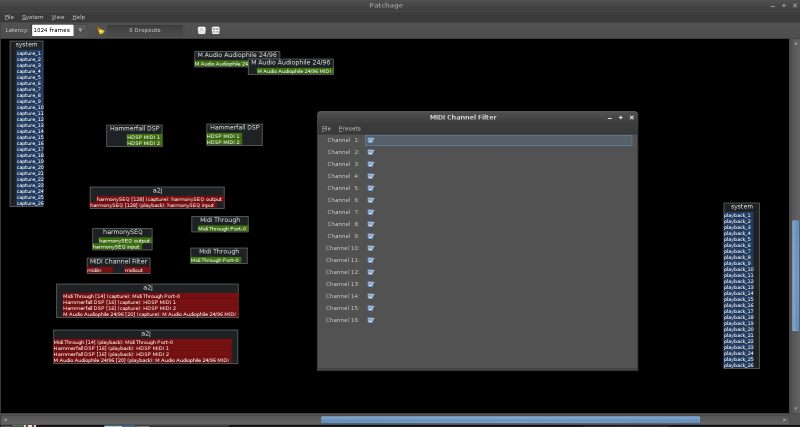The image size is (800, 427).
Task: Open the Presets menu
Action: (x=349, y=129)
